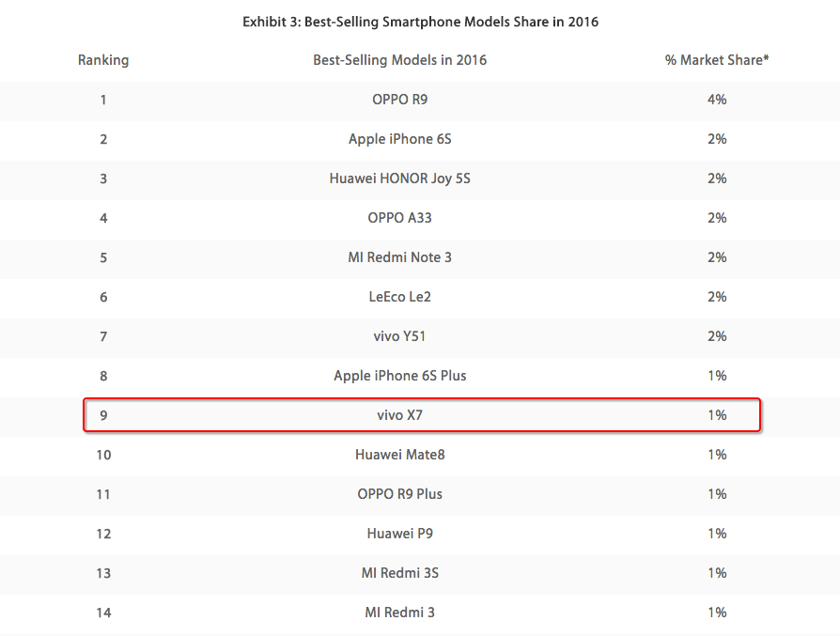The width and height of the screenshot is (840, 636).
Task: Click the OPPO R9 Plus model name
Action: pyautogui.click(x=399, y=494)
